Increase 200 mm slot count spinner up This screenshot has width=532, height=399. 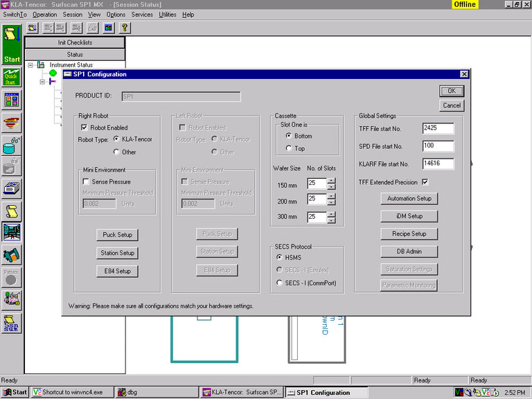[x=332, y=196]
